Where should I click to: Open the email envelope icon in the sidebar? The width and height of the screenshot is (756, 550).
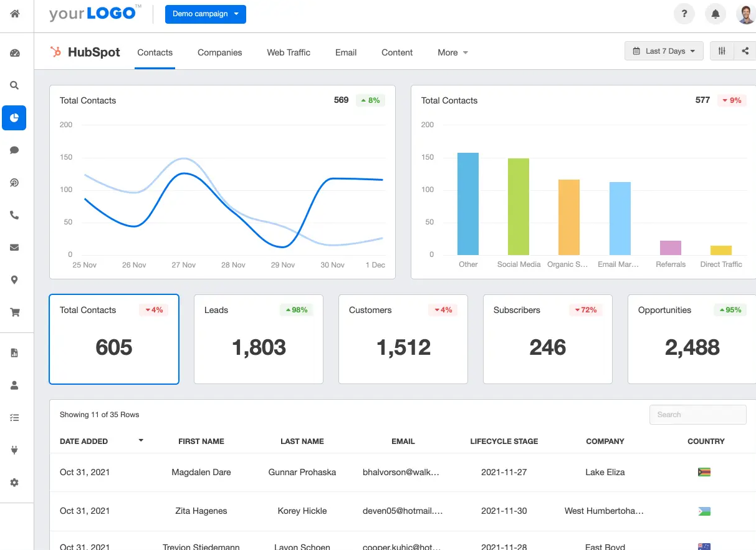(x=14, y=247)
